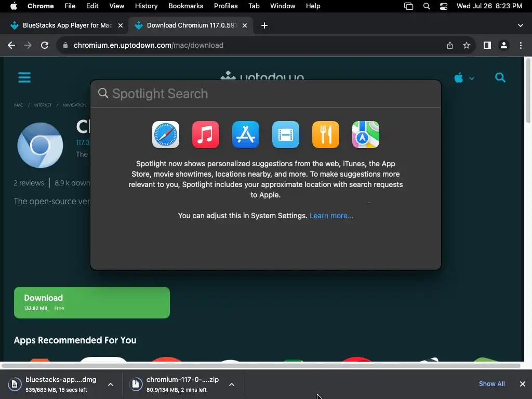Open the File menu
This screenshot has height=399, width=532.
pyautogui.click(x=70, y=6)
